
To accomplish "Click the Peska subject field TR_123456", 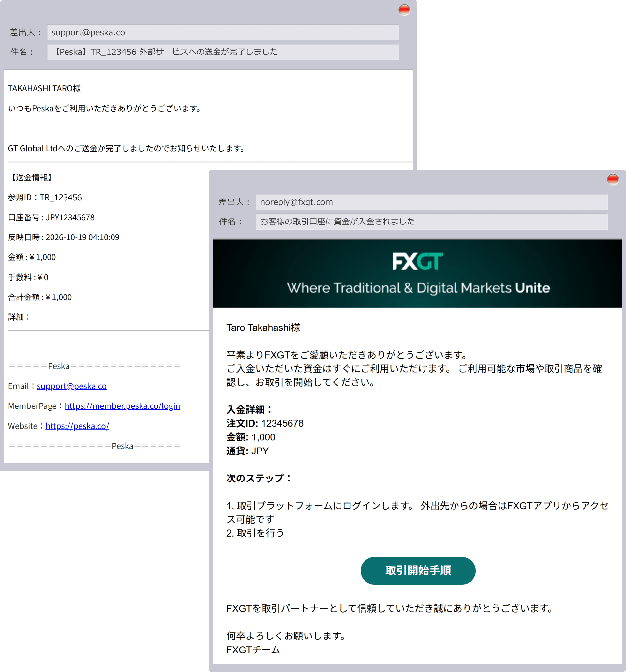I will point(223,52).
